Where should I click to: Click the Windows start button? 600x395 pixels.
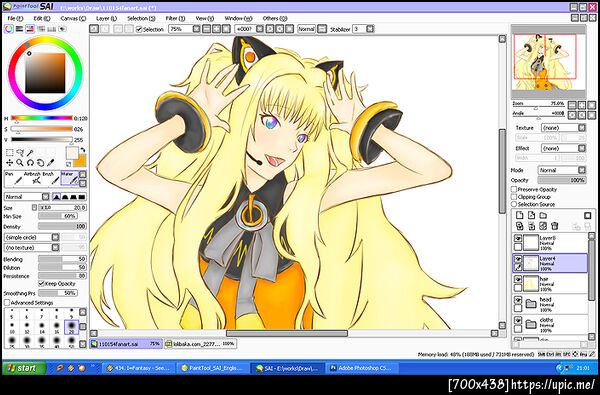[x=24, y=368]
